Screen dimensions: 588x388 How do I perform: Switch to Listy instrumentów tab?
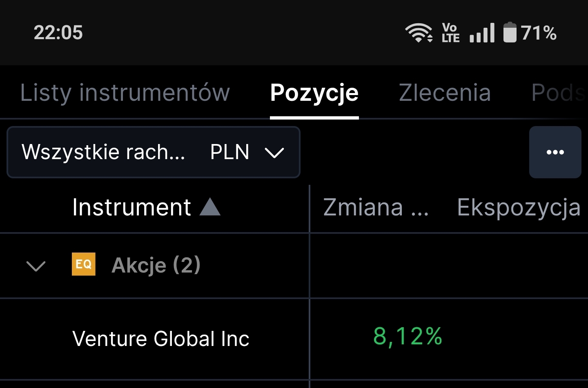pos(125,93)
